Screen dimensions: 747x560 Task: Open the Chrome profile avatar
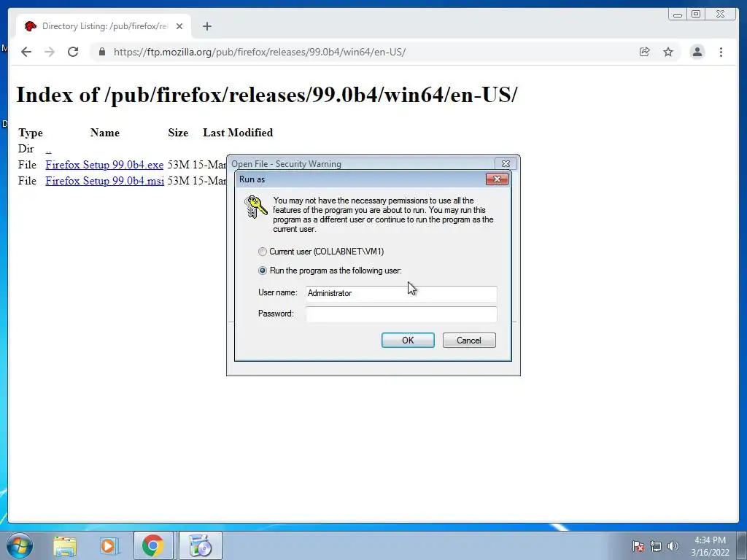[x=697, y=52]
